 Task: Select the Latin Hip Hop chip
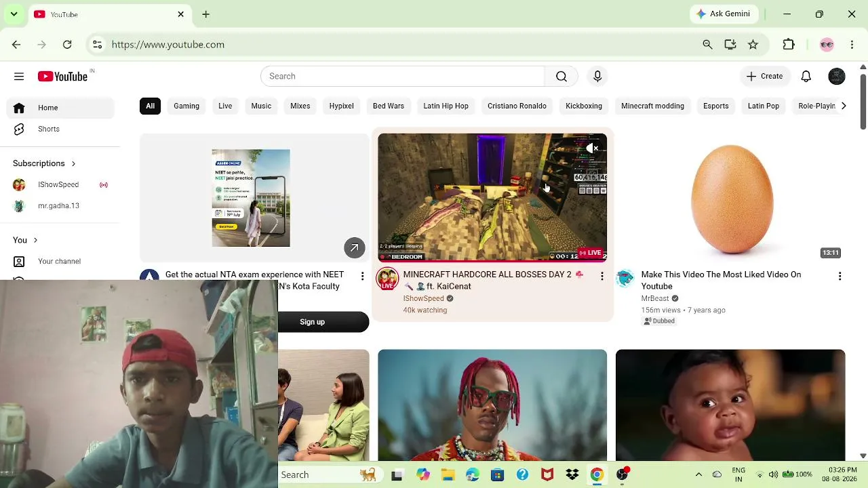[446, 106]
